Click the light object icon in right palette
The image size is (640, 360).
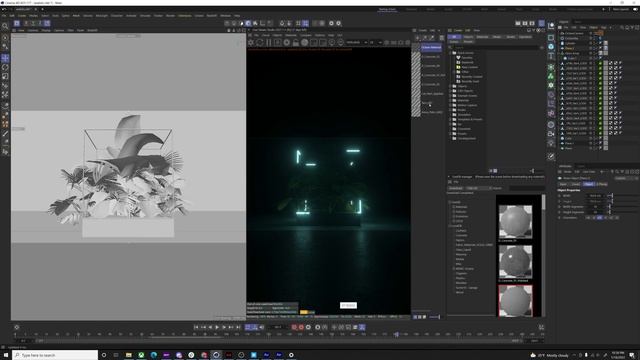tap(551, 143)
